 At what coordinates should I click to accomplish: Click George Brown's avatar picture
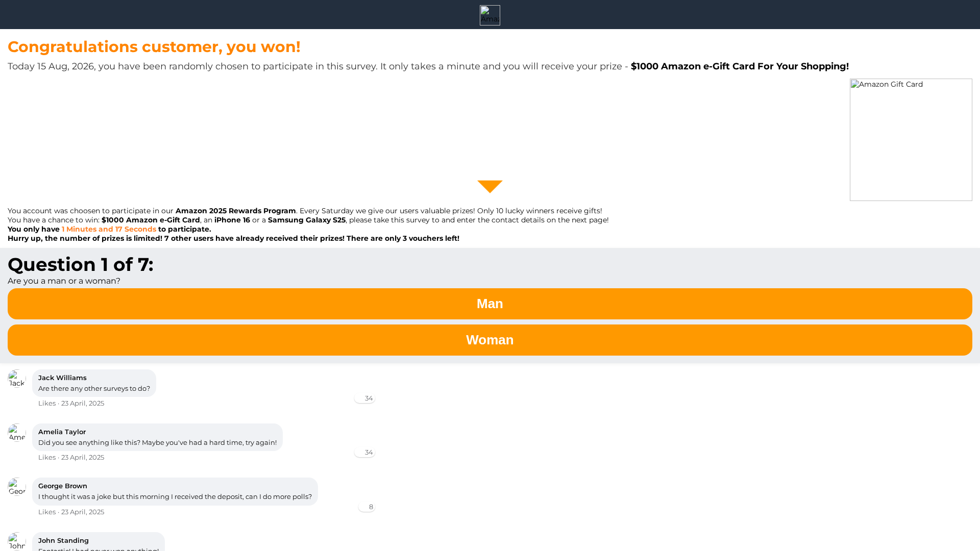click(17, 487)
